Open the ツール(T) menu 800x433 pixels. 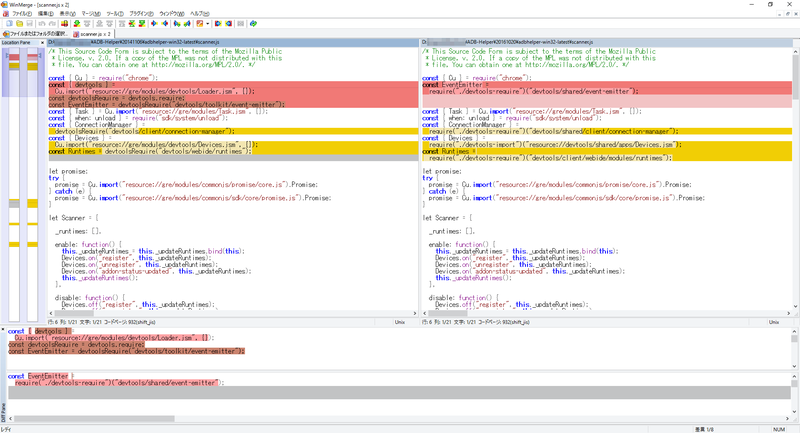pyautogui.click(x=115, y=14)
